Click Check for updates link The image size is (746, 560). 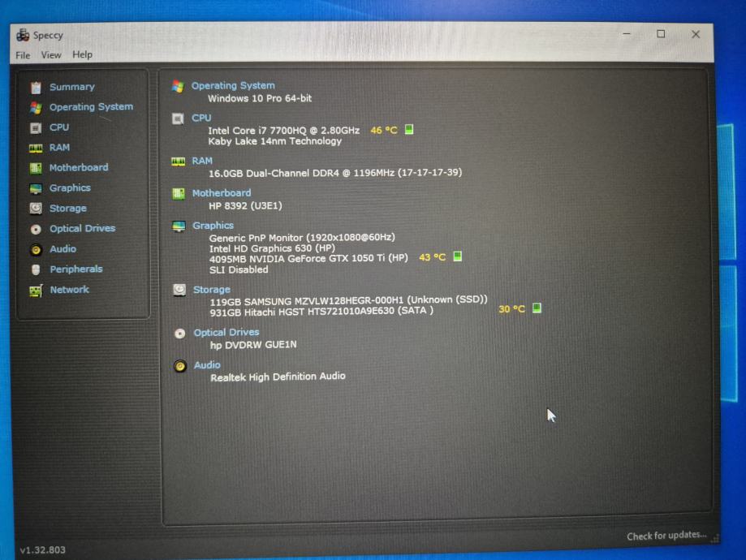(x=666, y=536)
